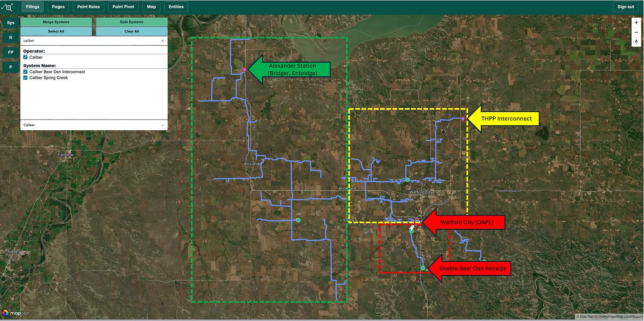Click the green point northwest of Watford City
This screenshot has height=321, width=644.
[407, 179]
